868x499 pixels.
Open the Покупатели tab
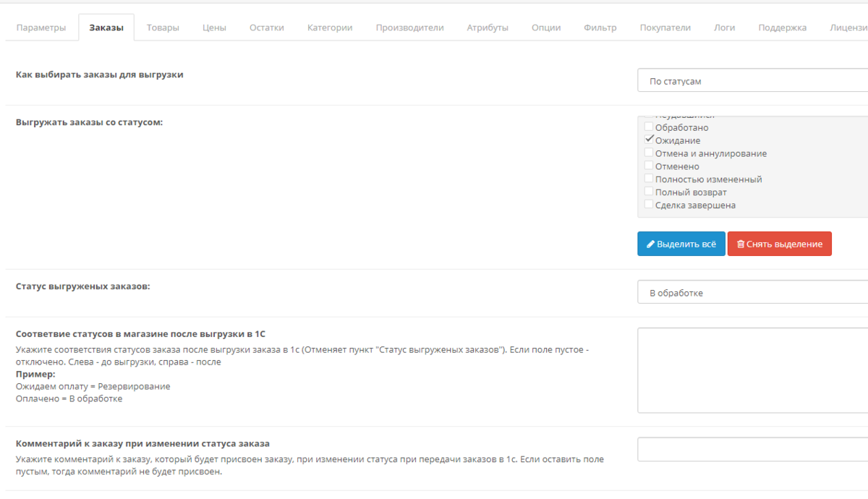point(665,27)
